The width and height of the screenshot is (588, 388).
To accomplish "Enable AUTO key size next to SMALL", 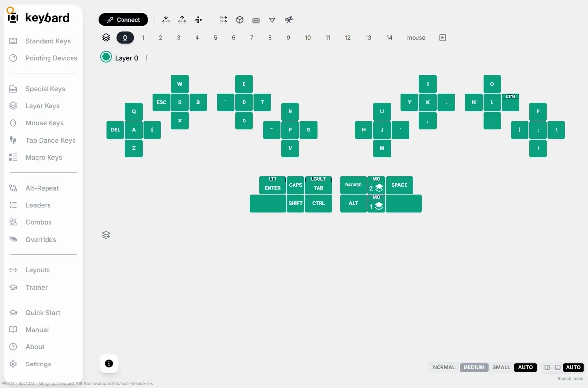I will tap(525, 367).
